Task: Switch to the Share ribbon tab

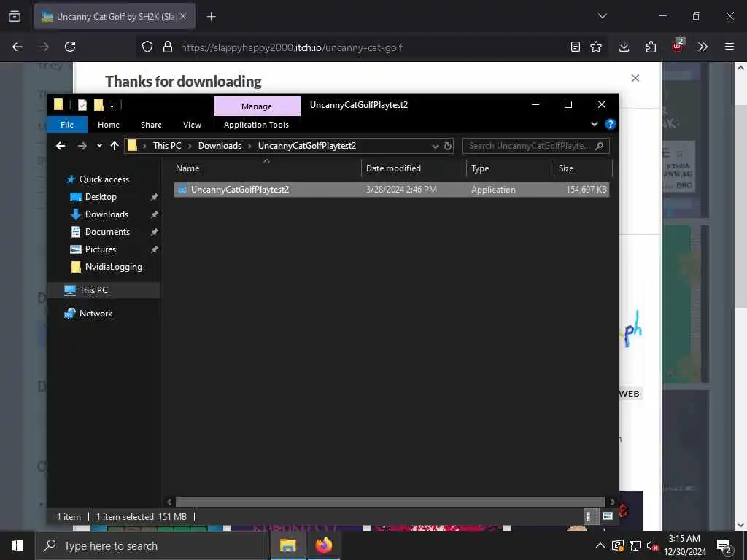Action: [151, 125]
